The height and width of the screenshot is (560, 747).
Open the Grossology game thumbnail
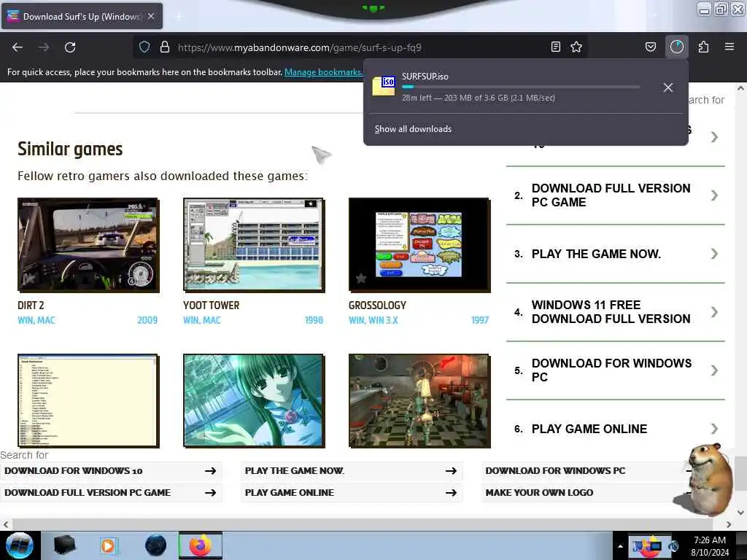click(419, 245)
